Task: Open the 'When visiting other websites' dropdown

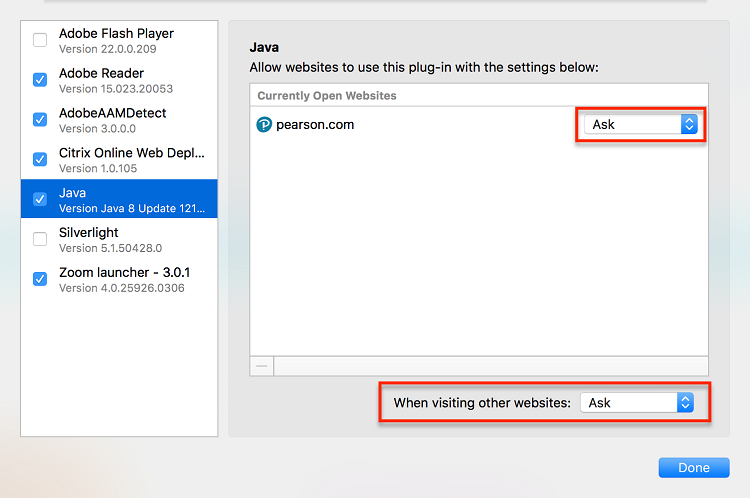Action: coord(637,403)
